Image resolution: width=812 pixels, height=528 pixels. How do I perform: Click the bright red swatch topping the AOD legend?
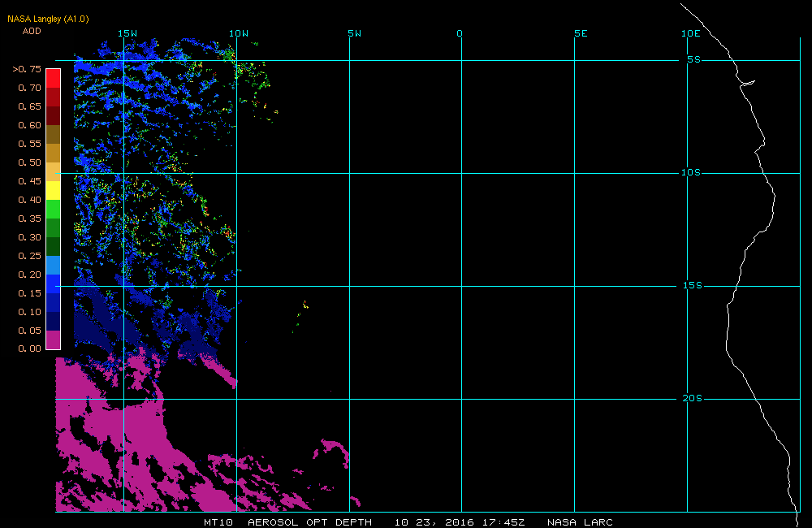click(53, 78)
